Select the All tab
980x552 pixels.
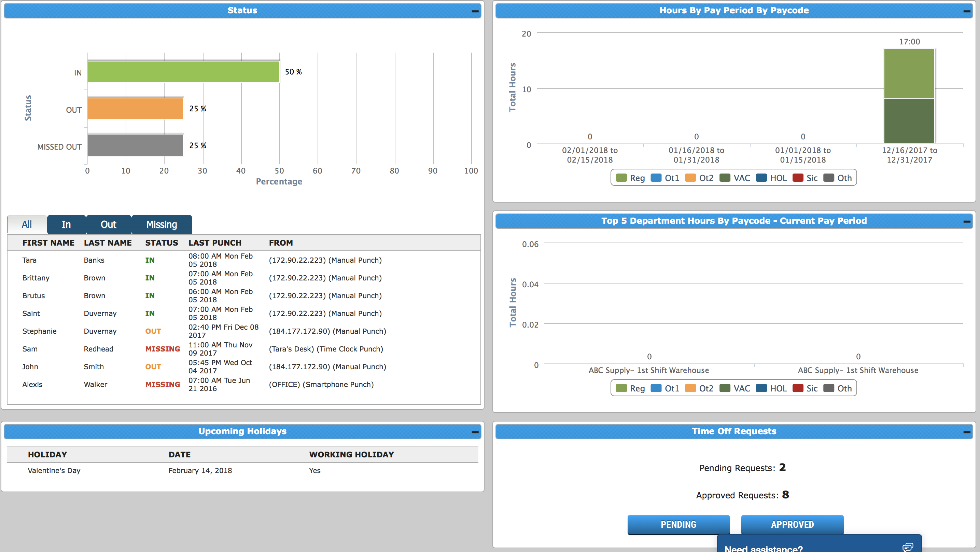pos(27,225)
